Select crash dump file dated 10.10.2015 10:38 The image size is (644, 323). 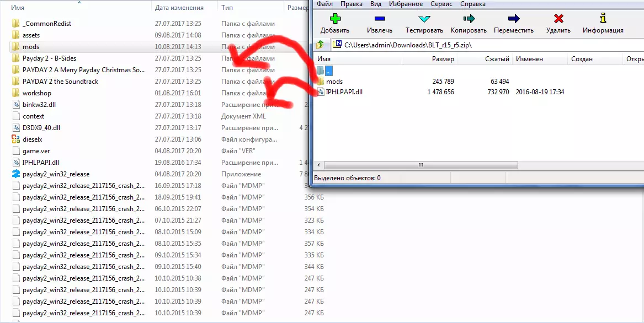pyautogui.click(x=83, y=278)
